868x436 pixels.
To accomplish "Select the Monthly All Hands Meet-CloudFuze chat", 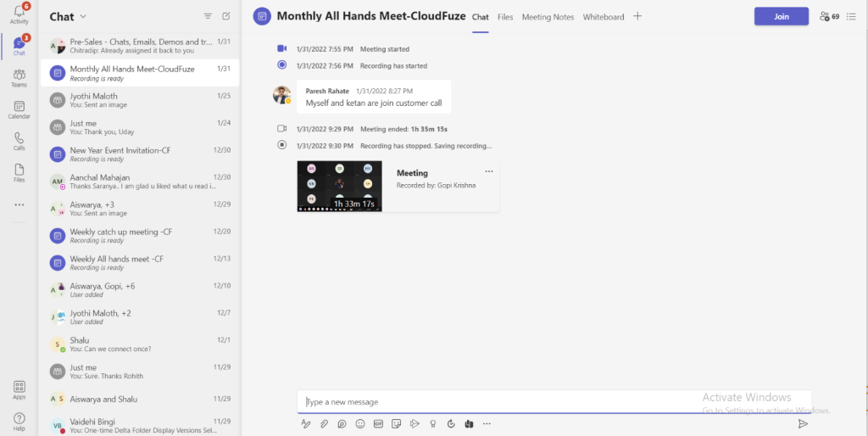I will (140, 73).
